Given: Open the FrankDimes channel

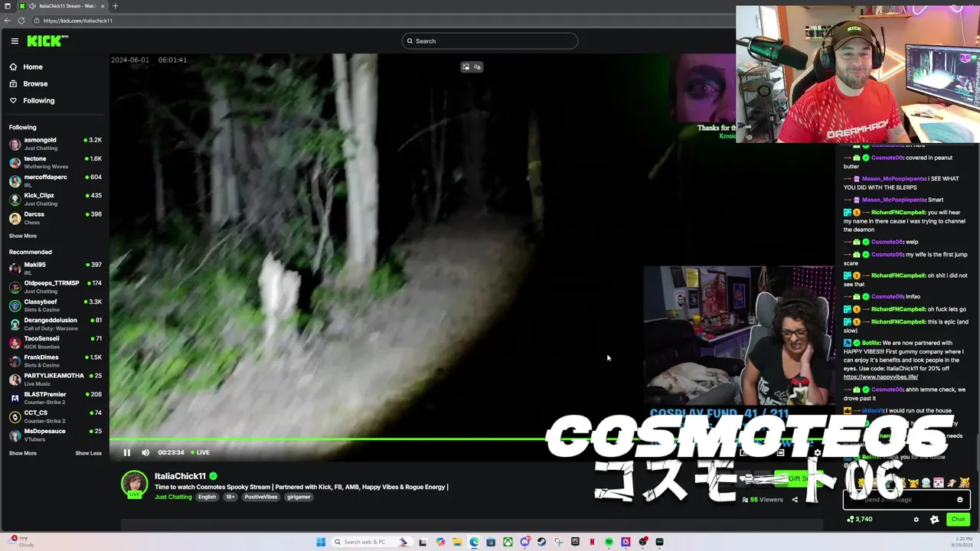Looking at the screenshot, I should (55, 361).
